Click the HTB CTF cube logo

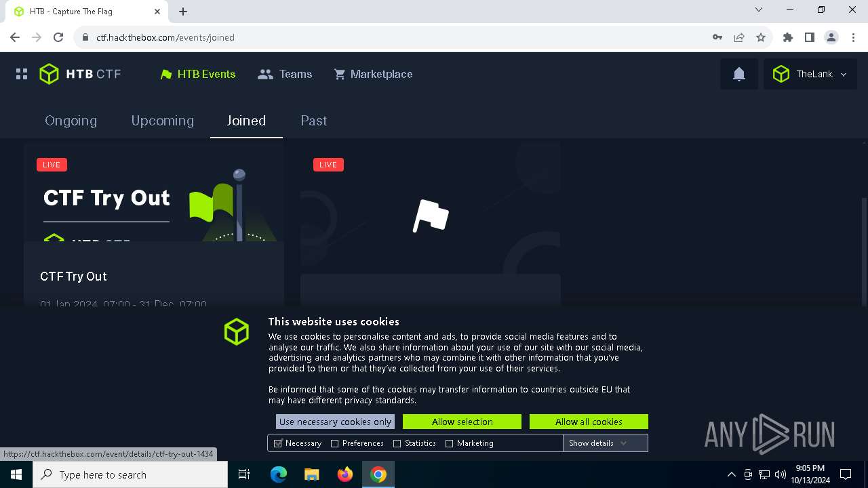[x=49, y=74]
